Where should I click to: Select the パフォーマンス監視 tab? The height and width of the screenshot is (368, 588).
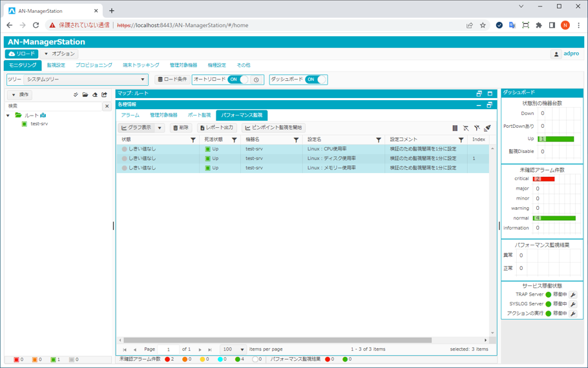[x=242, y=115]
